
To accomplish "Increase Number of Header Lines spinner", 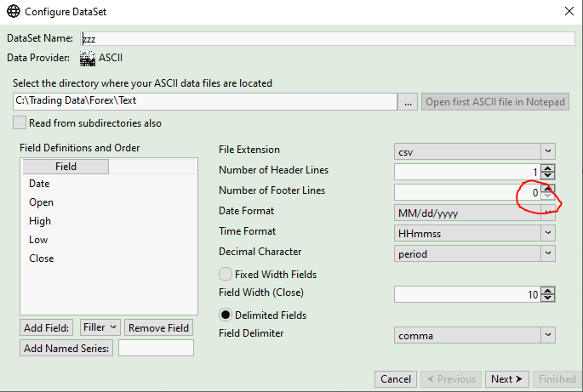I will click(x=548, y=167).
